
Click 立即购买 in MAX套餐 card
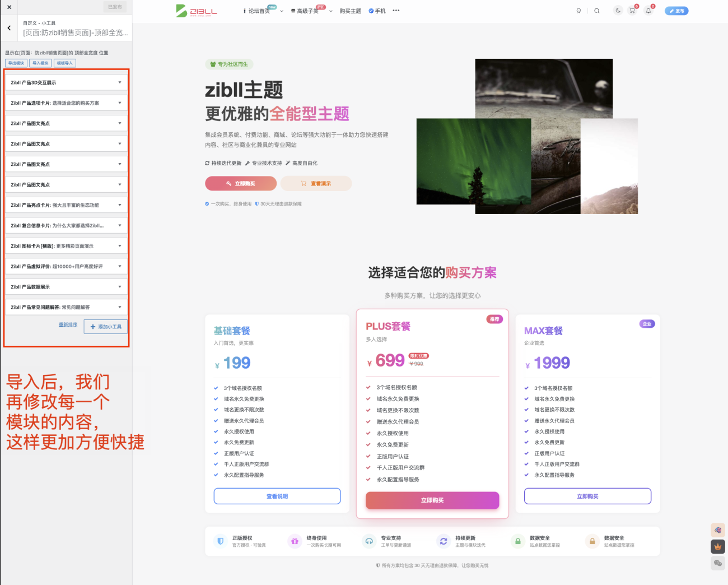(587, 496)
